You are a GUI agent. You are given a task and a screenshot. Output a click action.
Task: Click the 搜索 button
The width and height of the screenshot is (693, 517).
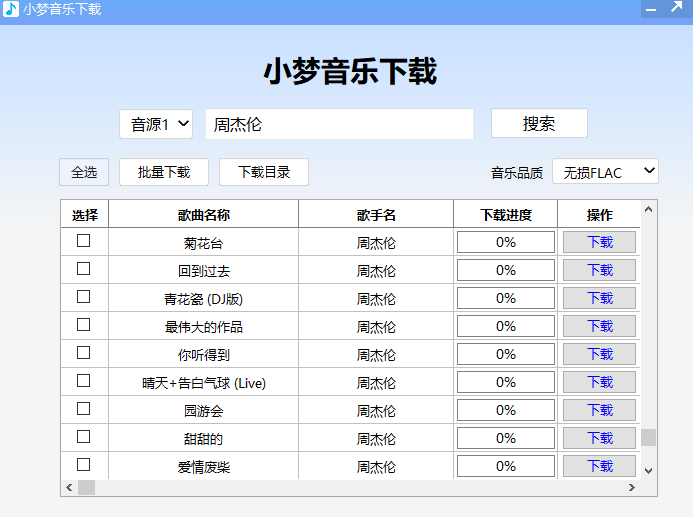[x=539, y=123]
